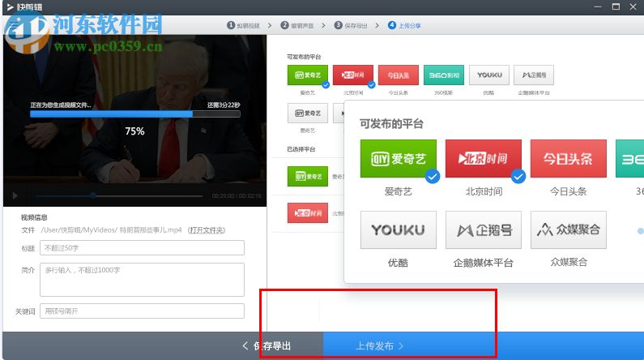
Task: Minimize the 快剪辑 window
Action: (x=598, y=6)
